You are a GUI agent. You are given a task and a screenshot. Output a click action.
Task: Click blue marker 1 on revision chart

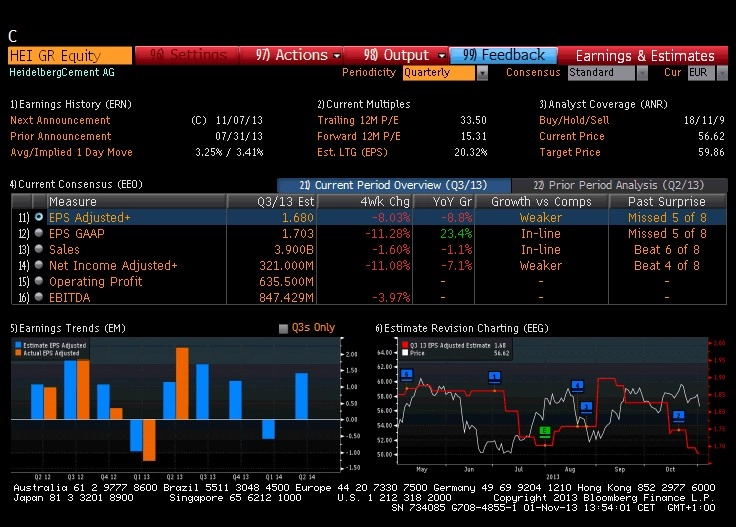click(x=494, y=376)
